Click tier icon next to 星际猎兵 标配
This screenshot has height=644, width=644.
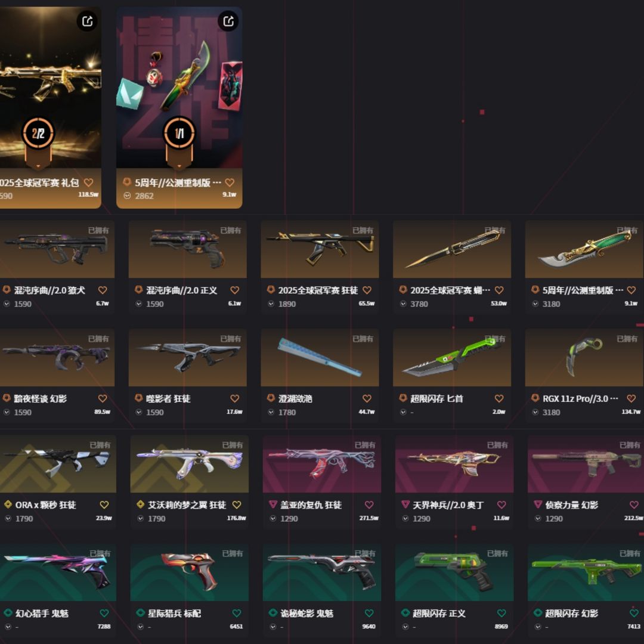click(x=141, y=613)
